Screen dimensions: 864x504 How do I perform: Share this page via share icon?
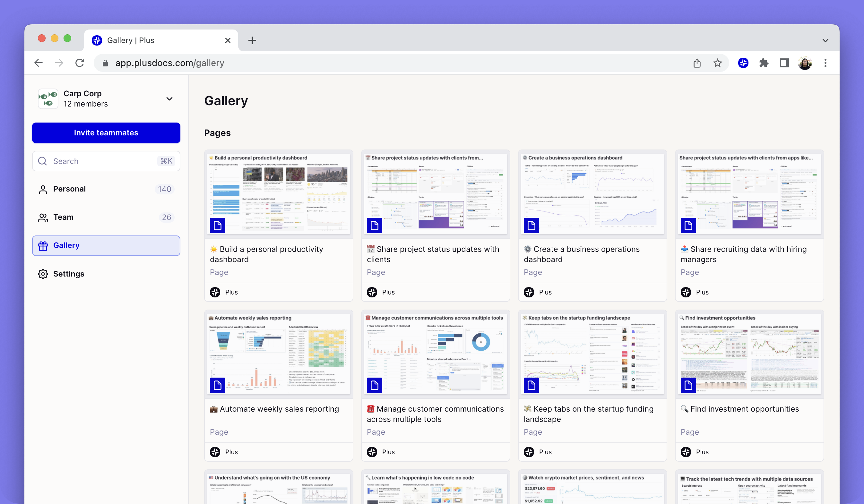[697, 63]
